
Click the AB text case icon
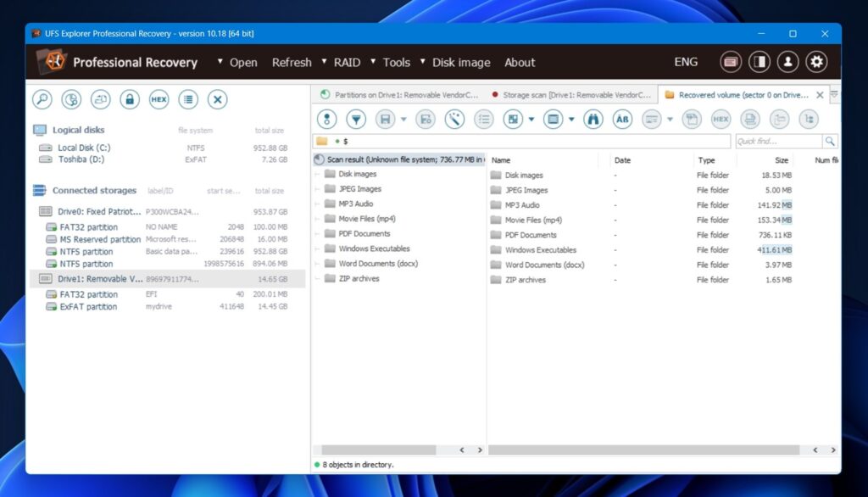pos(622,119)
